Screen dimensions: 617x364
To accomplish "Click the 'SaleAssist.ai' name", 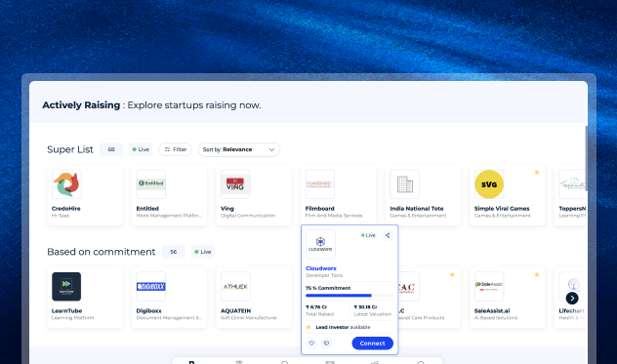I will 492,311.
